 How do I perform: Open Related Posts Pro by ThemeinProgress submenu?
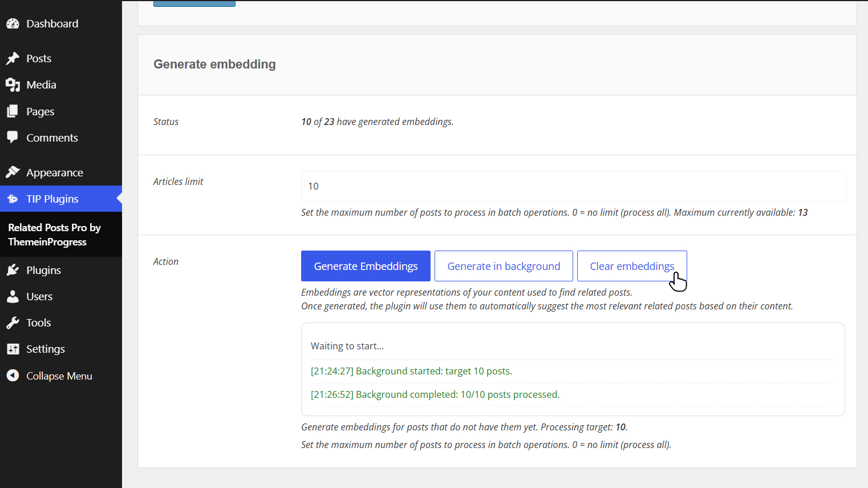click(x=55, y=235)
